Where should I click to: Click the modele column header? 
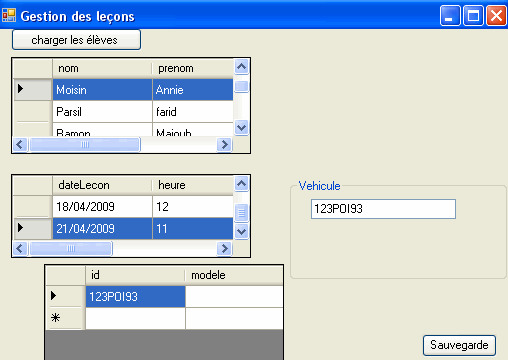pos(234,275)
